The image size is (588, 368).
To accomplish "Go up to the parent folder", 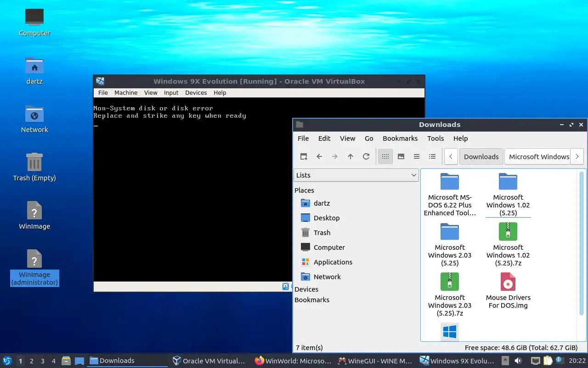I will [351, 156].
